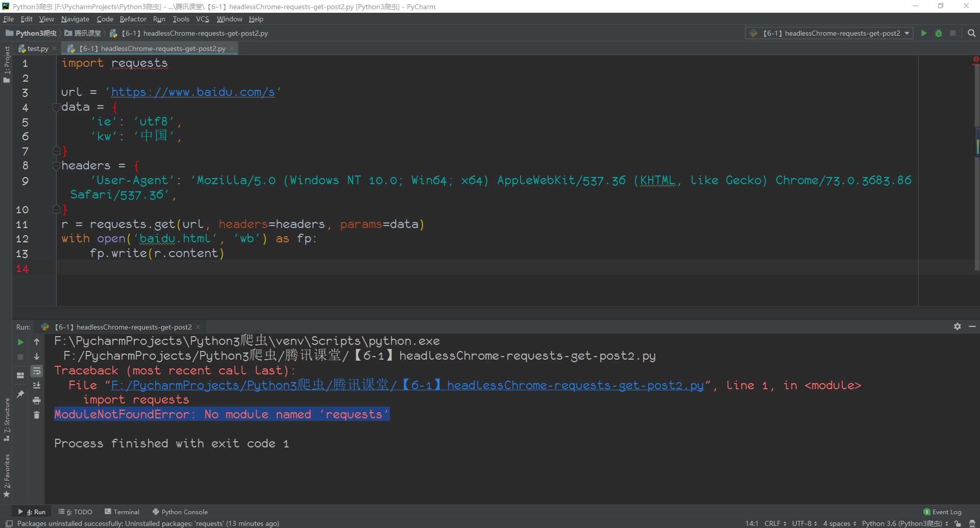Open the Code menu
Image resolution: width=980 pixels, height=528 pixels.
point(105,19)
